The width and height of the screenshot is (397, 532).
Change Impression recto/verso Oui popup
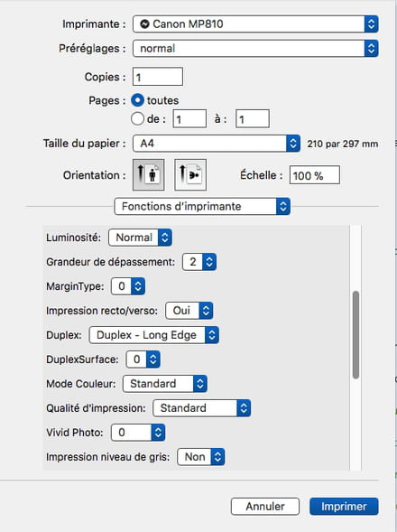(x=189, y=311)
